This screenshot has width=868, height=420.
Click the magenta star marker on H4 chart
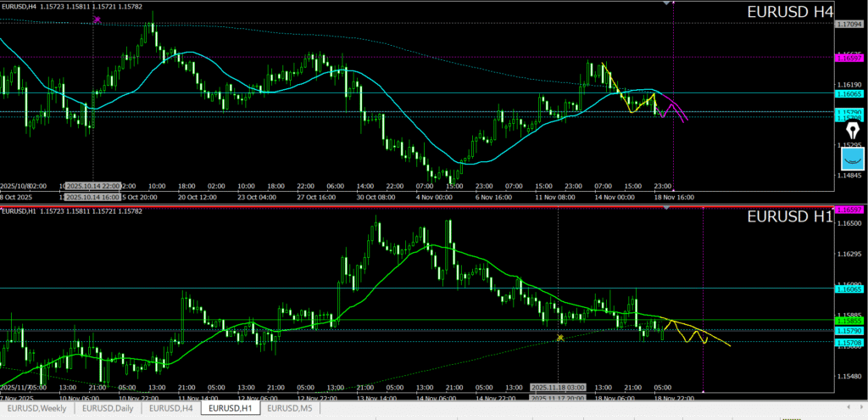[97, 19]
